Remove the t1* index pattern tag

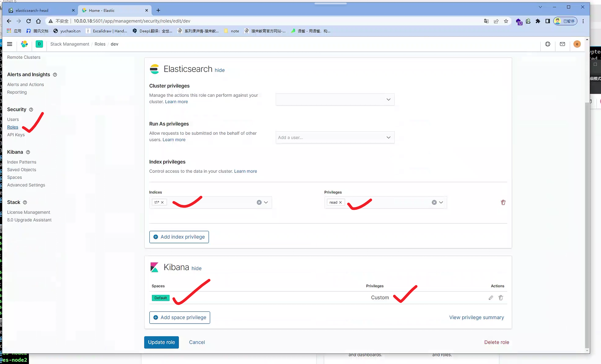click(162, 202)
